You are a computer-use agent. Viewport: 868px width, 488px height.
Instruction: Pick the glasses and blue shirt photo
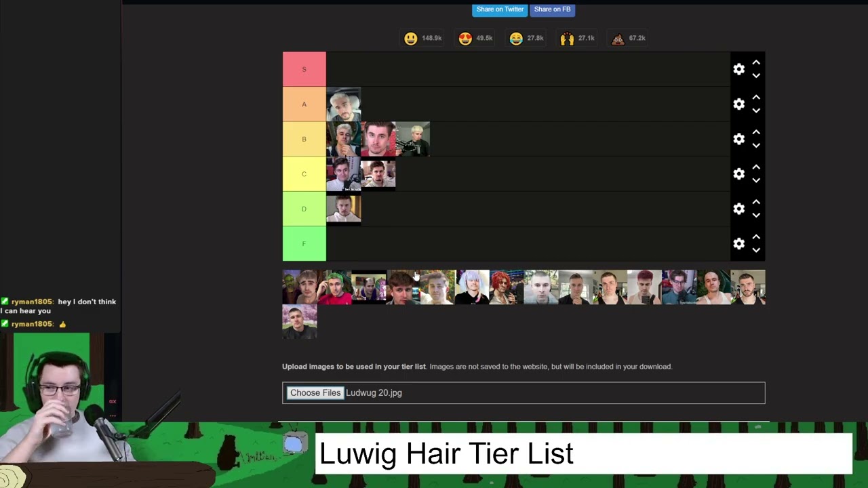tap(679, 287)
